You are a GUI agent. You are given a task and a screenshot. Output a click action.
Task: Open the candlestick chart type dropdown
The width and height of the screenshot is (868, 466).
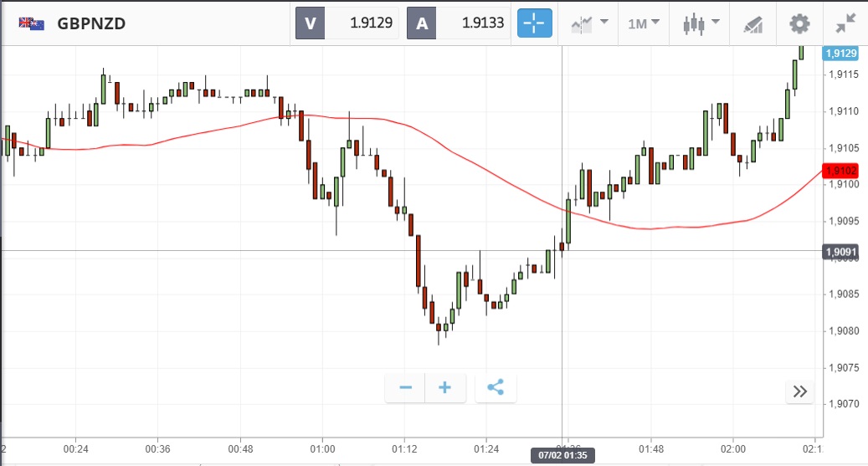(x=701, y=23)
